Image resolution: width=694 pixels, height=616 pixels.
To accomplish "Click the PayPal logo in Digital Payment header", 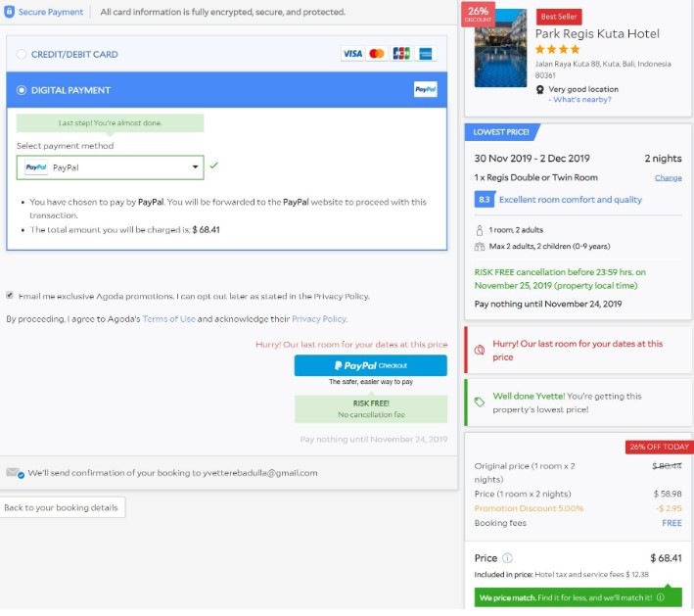I will click(x=426, y=89).
